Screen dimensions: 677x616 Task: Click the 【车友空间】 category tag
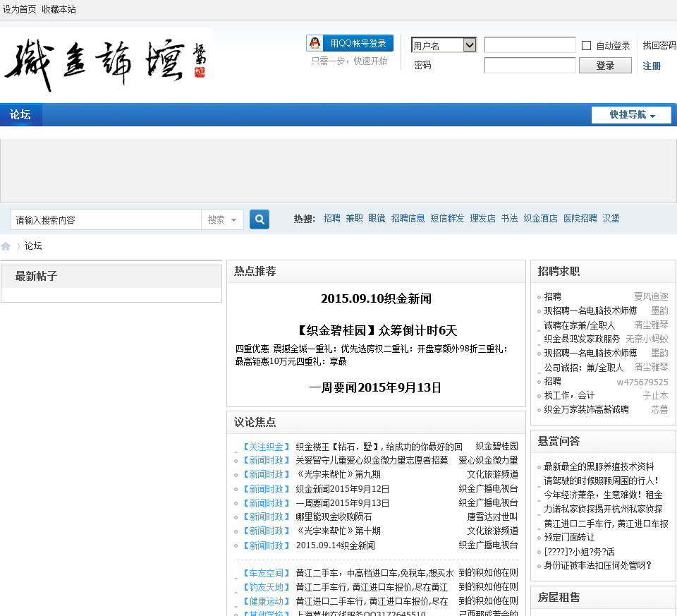point(266,573)
